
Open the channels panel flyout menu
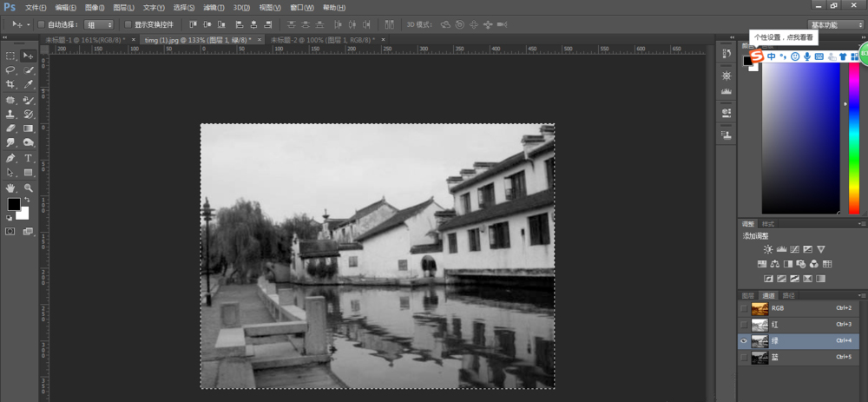click(861, 295)
